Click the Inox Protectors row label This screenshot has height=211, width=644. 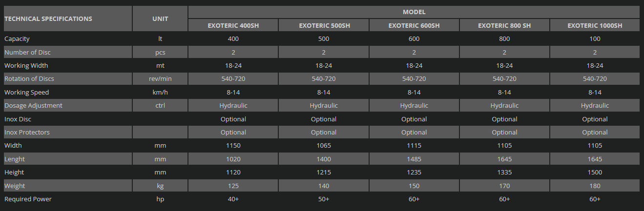[27, 133]
